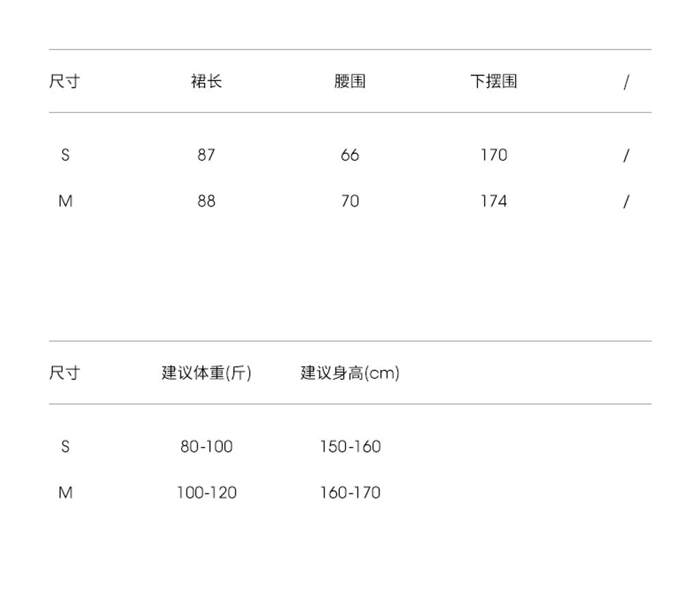Image resolution: width=700 pixels, height=601 pixels.
Task: Click waist value 66 for size S
Action: pos(350,155)
